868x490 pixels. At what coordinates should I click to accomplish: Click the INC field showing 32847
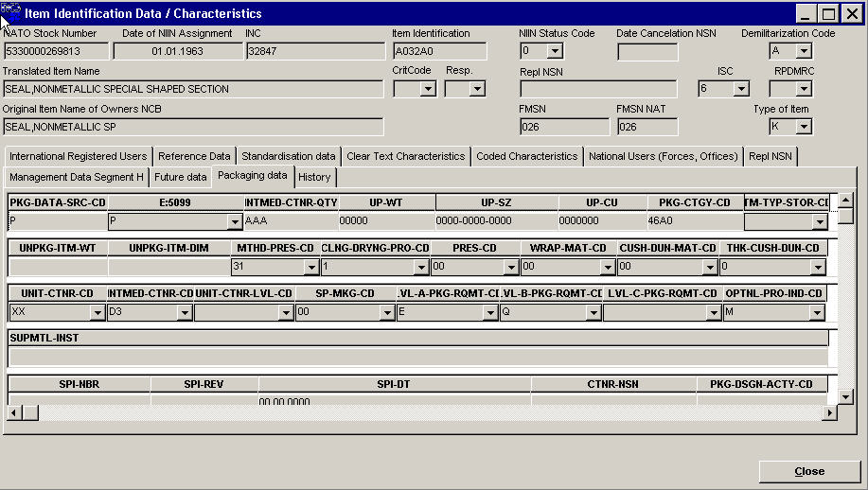[315, 51]
